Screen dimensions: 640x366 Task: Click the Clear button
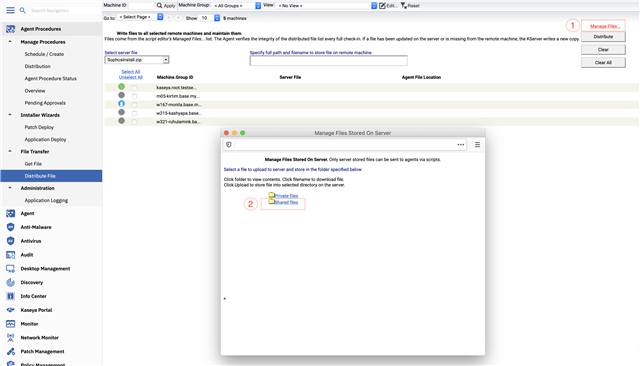[603, 50]
